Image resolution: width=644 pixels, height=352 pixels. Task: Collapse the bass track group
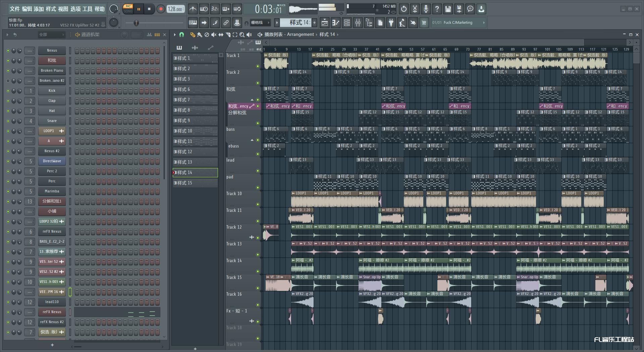(x=252, y=140)
